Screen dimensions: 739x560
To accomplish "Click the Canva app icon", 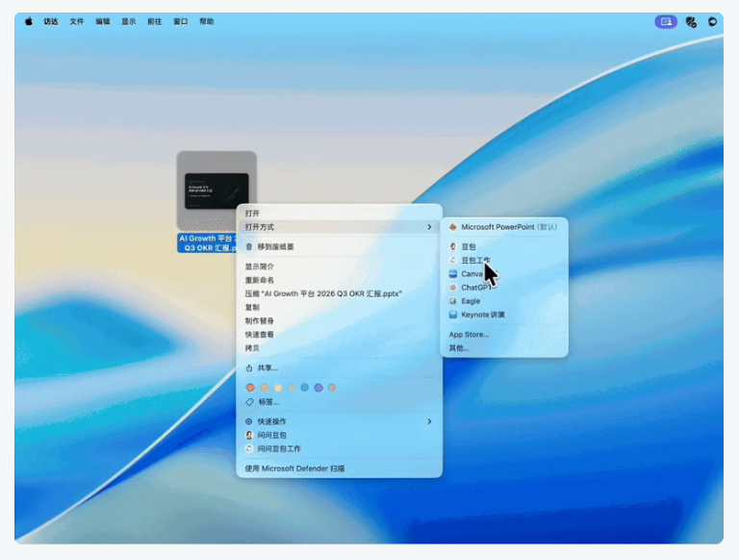I will coord(453,274).
